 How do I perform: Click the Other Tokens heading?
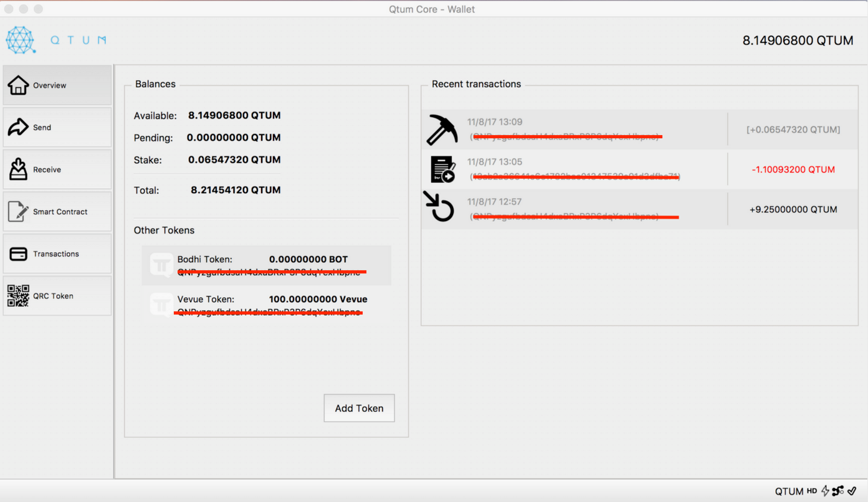click(x=164, y=230)
